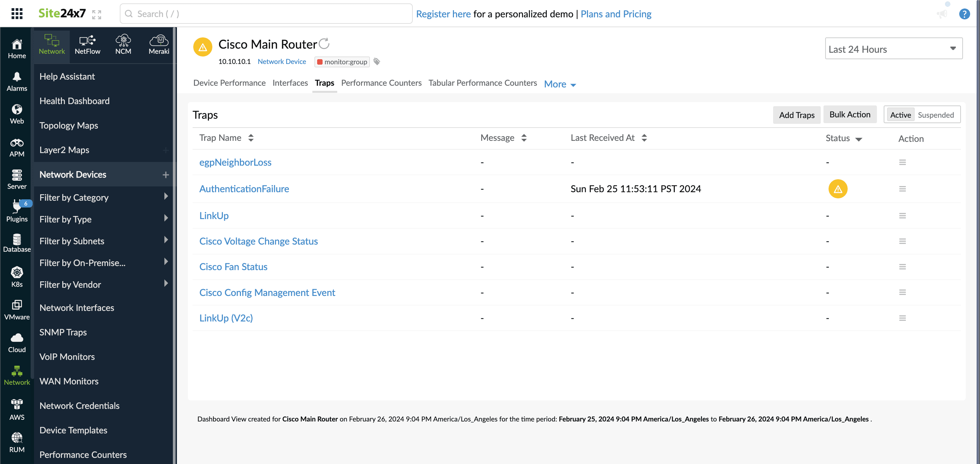Select the Traps tab
Viewport: 980px width, 464px height.
[324, 82]
